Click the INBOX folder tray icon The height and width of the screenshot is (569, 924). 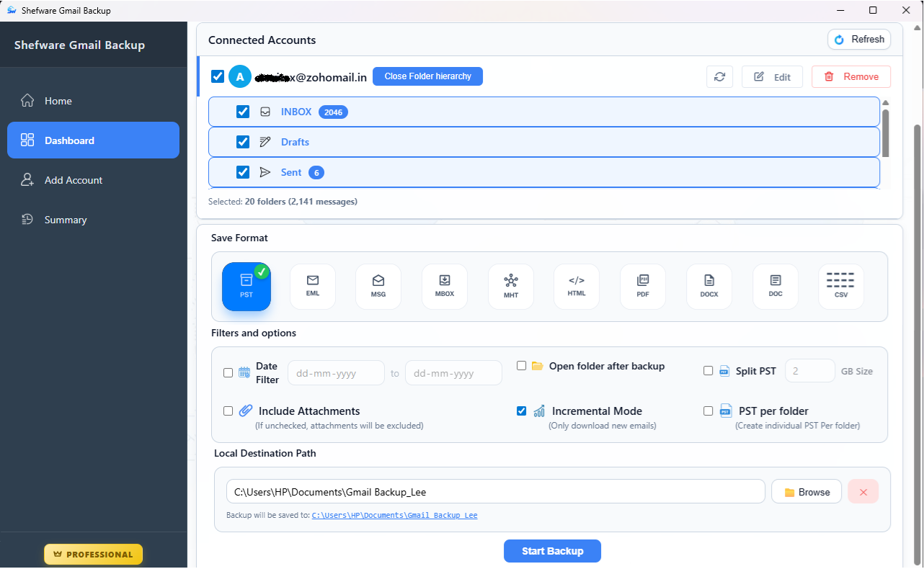[265, 112]
